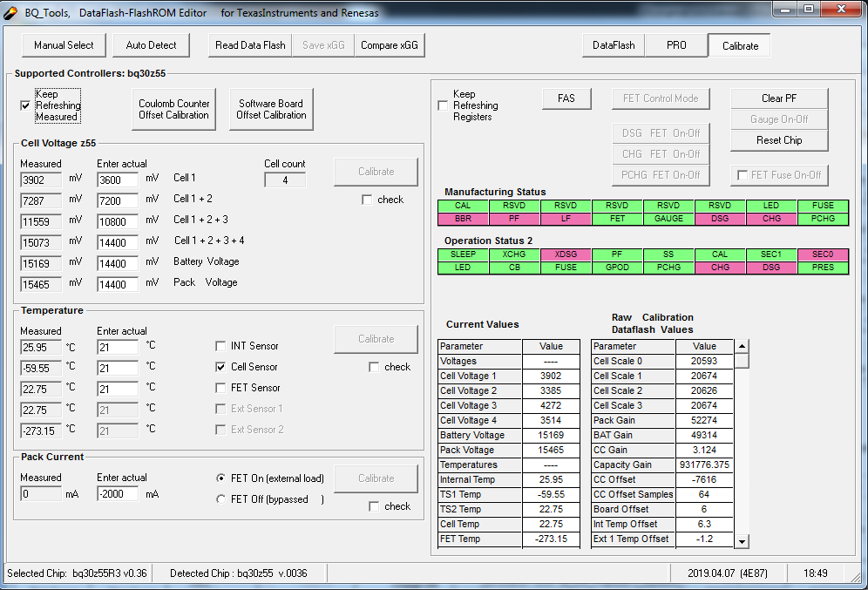Click the SLEEP flag in Operation Status 2
The height and width of the screenshot is (590, 868).
coord(463,254)
